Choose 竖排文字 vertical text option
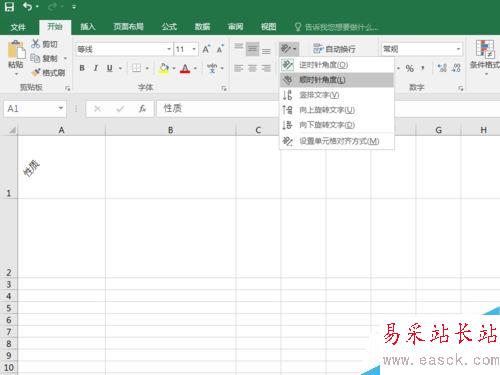 coord(337,95)
